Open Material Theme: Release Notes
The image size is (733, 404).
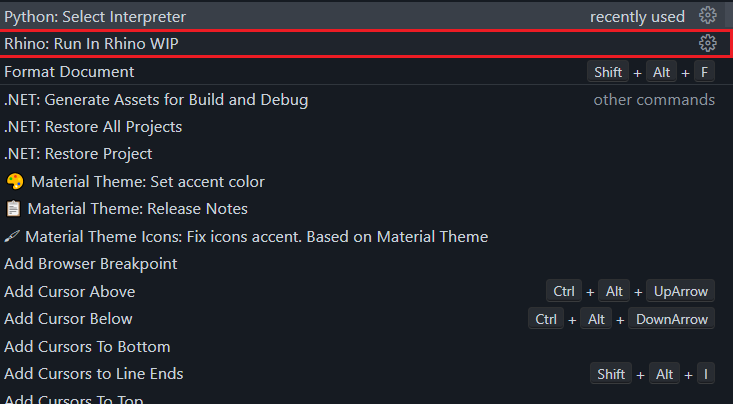(x=138, y=209)
